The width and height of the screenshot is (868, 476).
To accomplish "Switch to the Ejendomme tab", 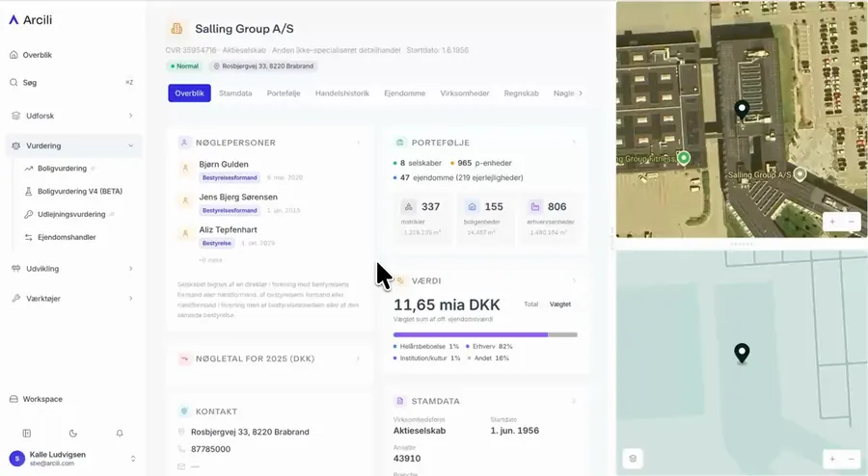I will pos(405,93).
